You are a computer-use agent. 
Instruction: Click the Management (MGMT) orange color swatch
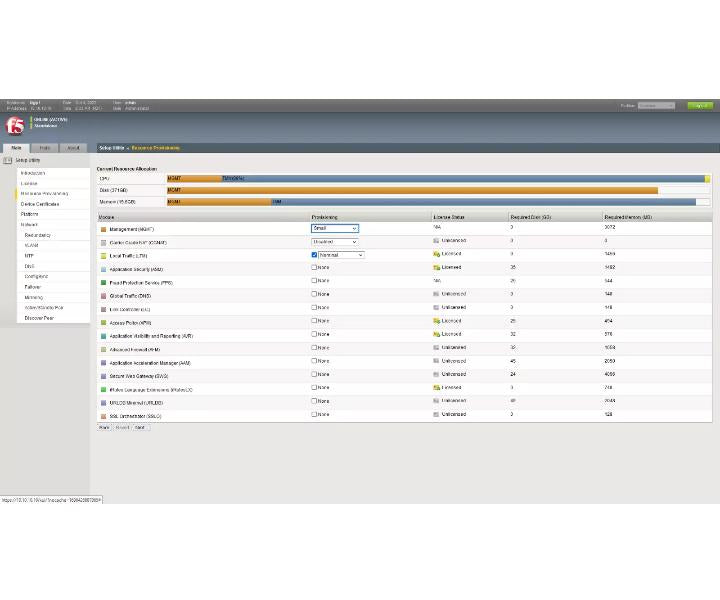(x=104, y=229)
